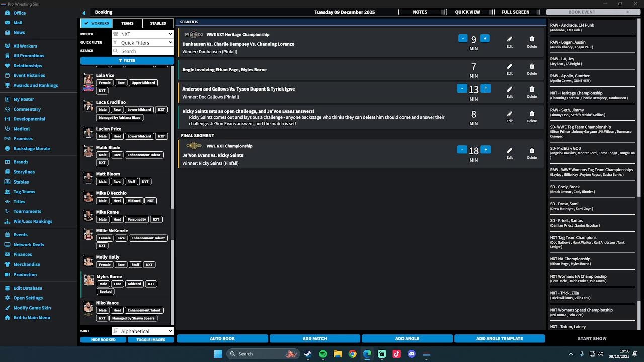This screenshot has height=362, width=644.
Task: Click the Commentary icon
Action: pos(8,109)
